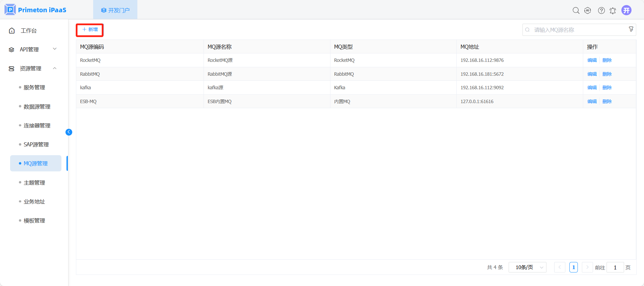Open the AI assistant icon
This screenshot has height=286, width=644.
click(588, 10)
